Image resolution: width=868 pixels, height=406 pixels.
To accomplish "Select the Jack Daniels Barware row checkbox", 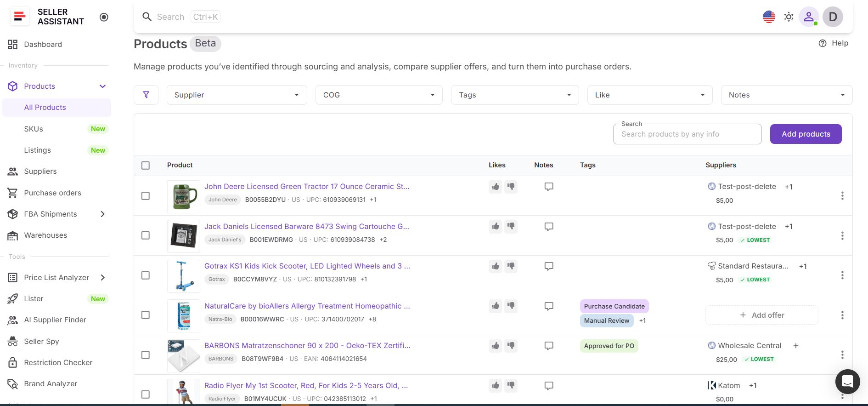I will coord(146,235).
